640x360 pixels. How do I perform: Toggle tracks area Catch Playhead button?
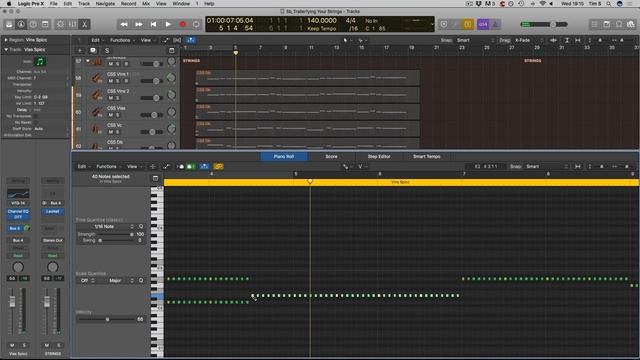point(191,40)
